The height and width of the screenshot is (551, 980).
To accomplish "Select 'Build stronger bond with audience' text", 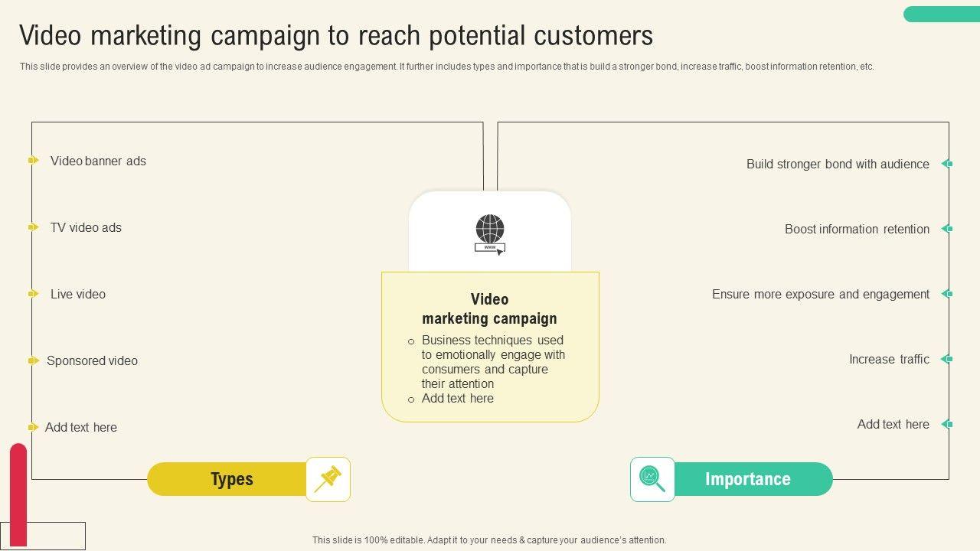I will coord(838,164).
